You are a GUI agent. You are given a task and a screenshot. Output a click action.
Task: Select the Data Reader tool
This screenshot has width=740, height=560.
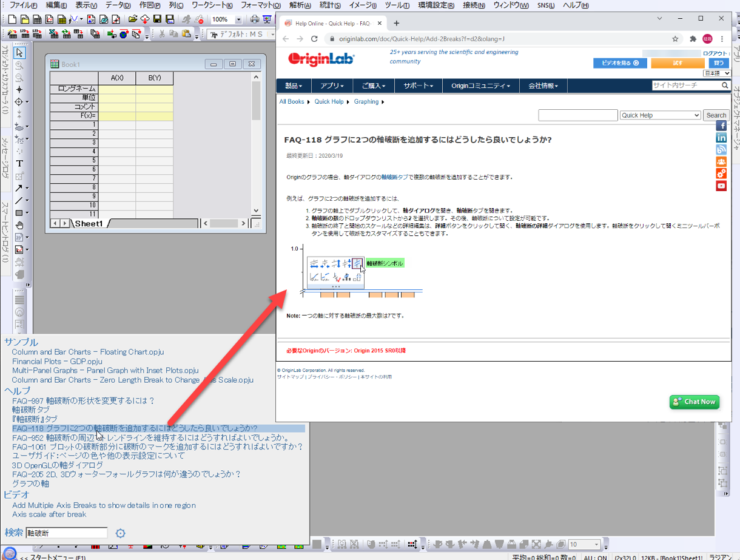tap(19, 102)
